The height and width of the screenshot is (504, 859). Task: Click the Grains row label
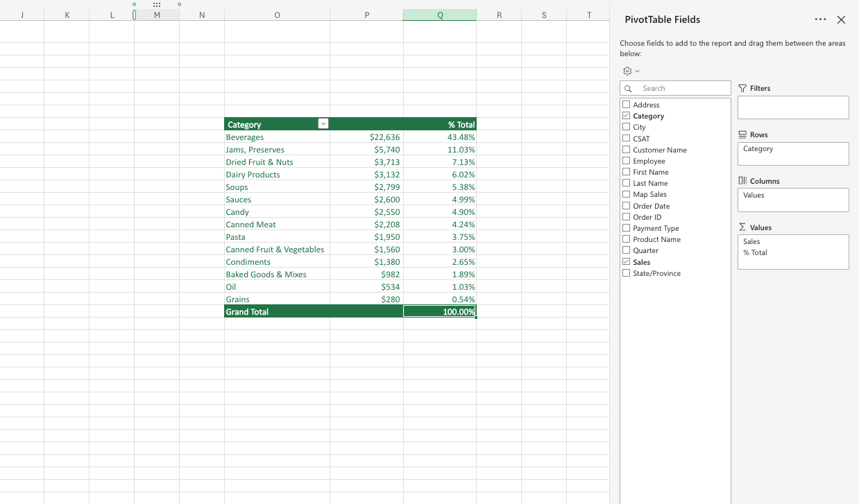coord(277,299)
